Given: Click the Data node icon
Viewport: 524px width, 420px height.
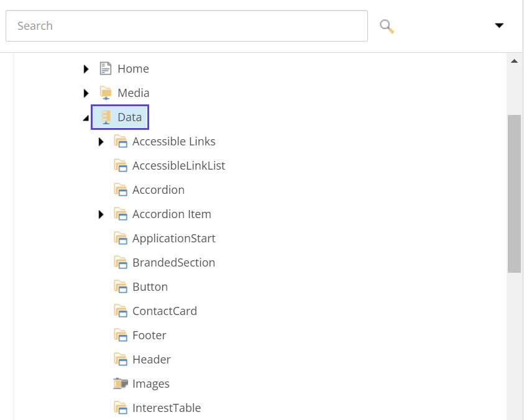Looking at the screenshot, I should (106, 117).
